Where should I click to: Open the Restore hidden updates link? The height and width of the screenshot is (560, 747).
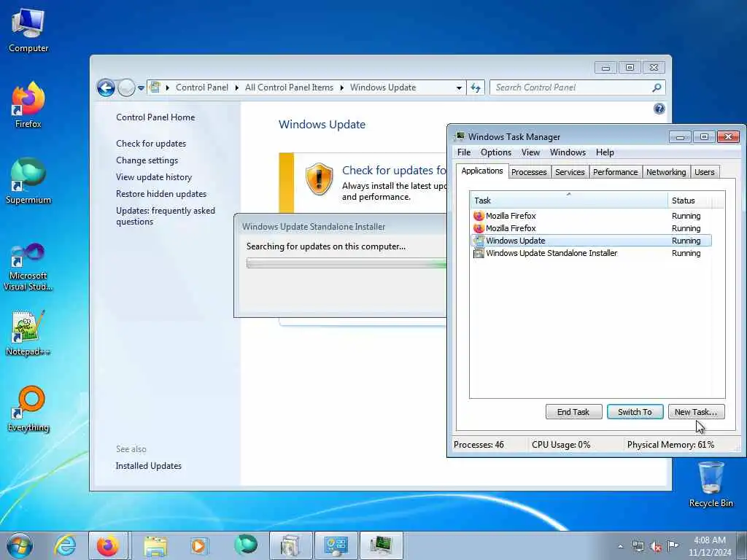(161, 194)
